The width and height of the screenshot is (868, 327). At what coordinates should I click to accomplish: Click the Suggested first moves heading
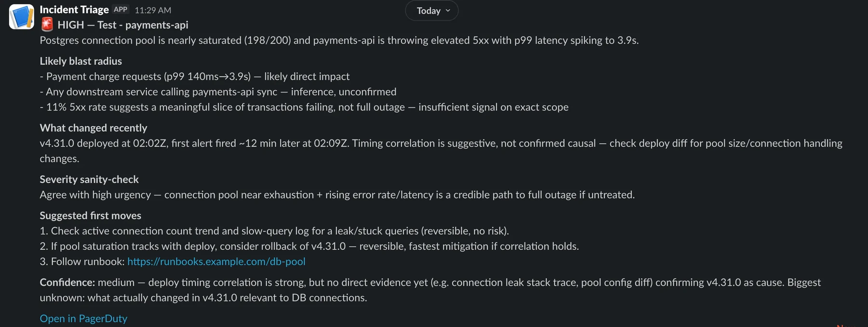click(90, 216)
